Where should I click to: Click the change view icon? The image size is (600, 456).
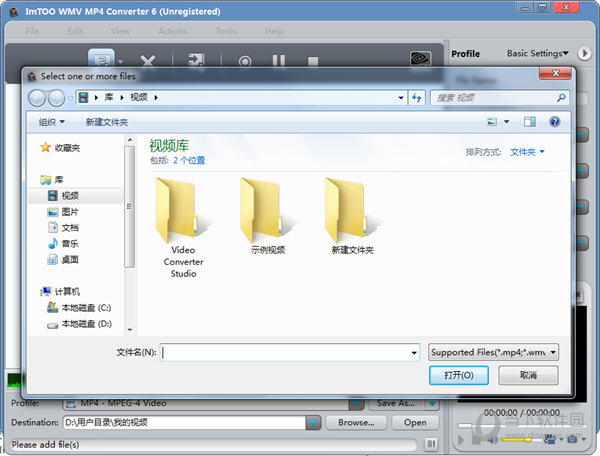[x=492, y=122]
